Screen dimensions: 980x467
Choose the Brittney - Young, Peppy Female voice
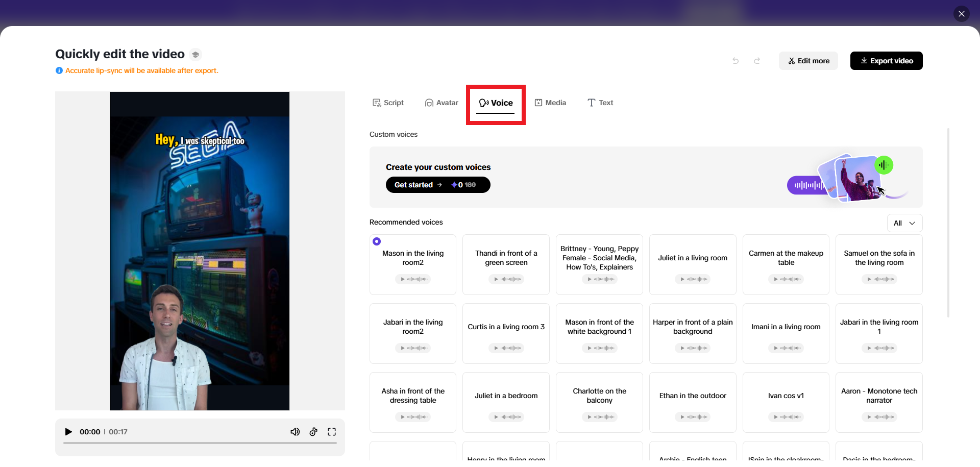point(600,264)
